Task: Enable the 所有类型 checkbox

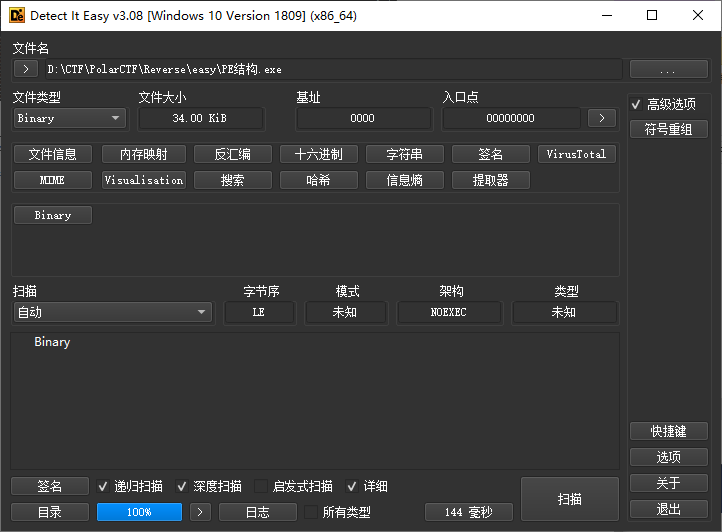Action: (311, 512)
